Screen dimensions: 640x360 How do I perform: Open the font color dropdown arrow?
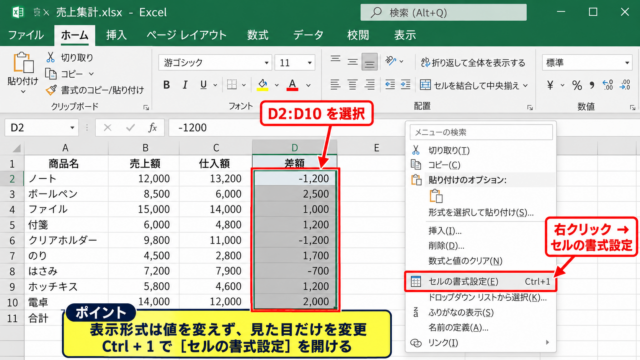(x=309, y=85)
